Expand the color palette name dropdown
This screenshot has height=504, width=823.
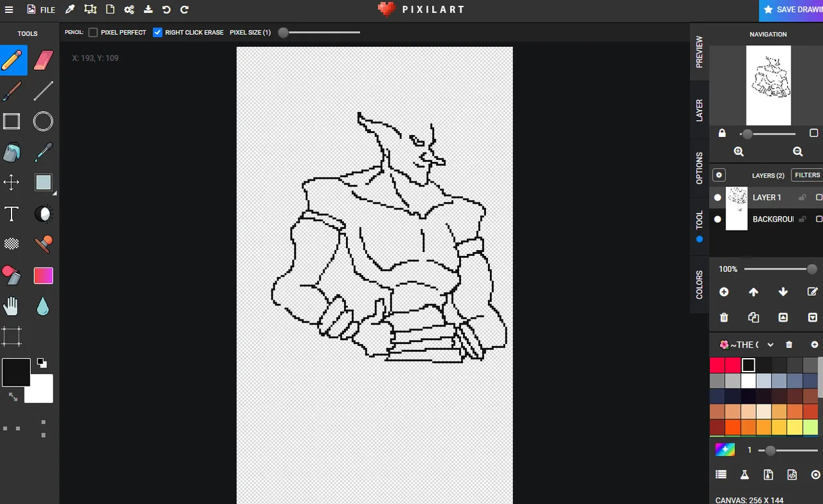(x=770, y=345)
